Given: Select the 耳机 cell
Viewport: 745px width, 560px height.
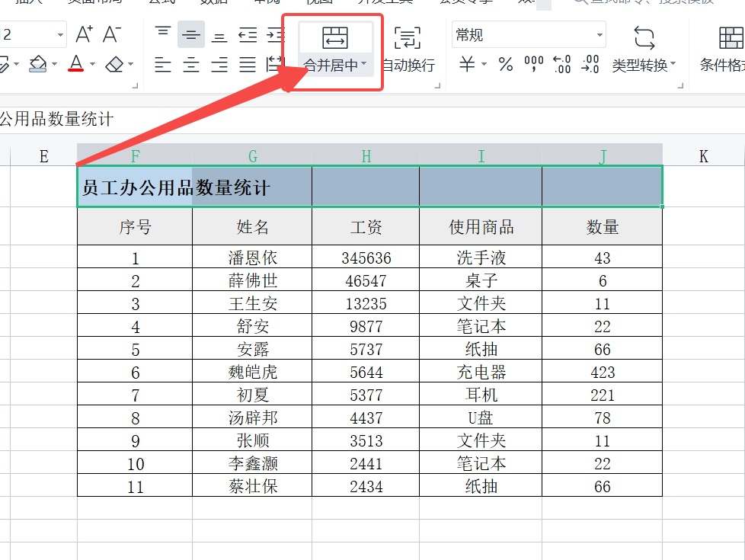Looking at the screenshot, I should coord(481,394).
